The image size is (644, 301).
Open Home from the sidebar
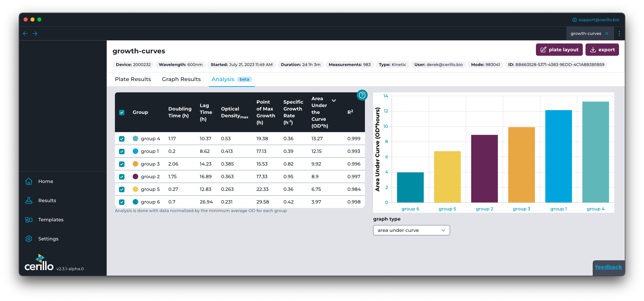[45, 181]
